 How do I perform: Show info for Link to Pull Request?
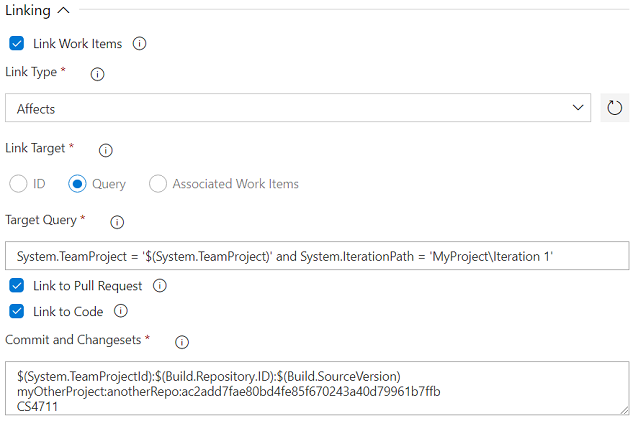[160, 286]
